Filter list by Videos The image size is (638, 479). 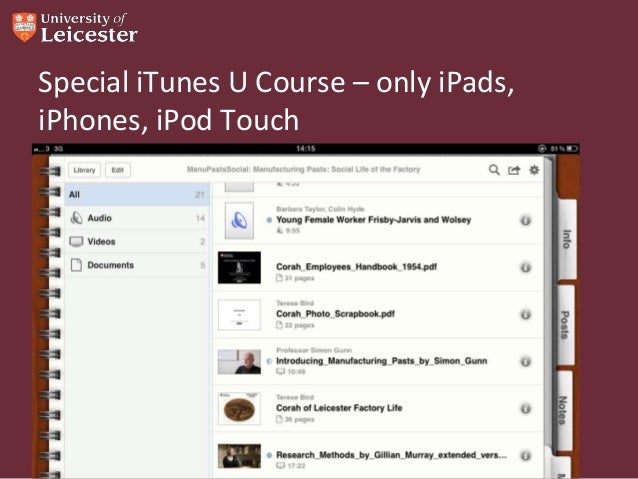coord(137,242)
